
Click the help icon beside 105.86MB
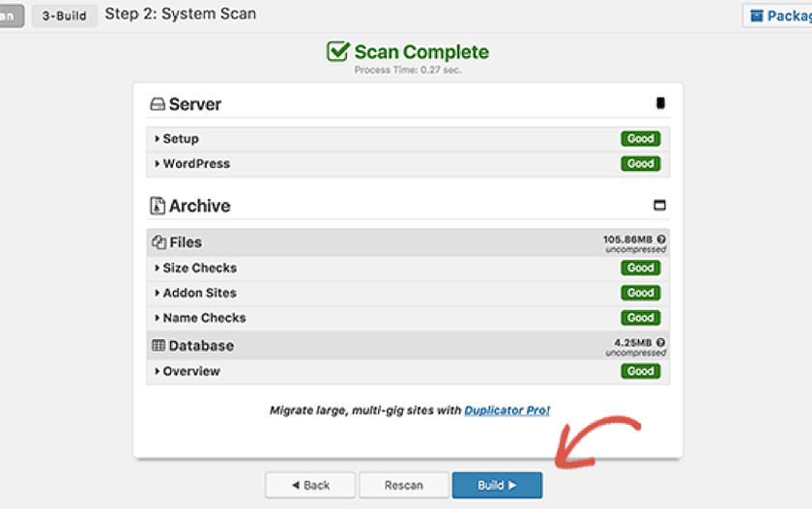pyautogui.click(x=661, y=239)
